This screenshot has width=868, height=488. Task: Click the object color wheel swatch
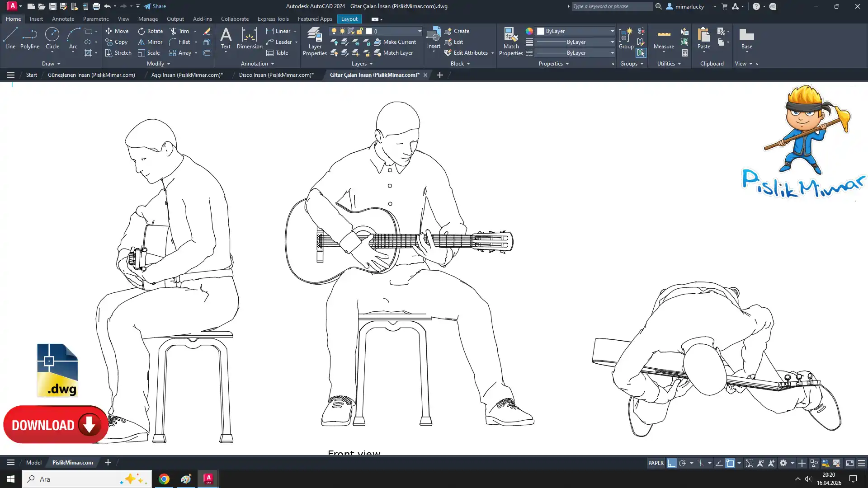coord(529,31)
